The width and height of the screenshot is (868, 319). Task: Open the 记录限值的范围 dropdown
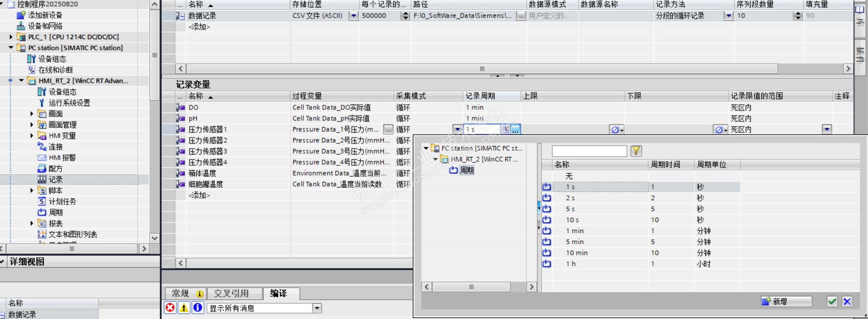pyautogui.click(x=827, y=130)
